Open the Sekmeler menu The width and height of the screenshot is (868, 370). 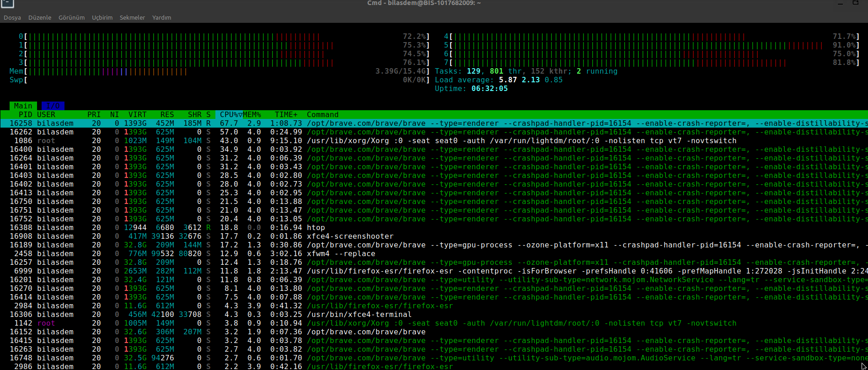click(x=132, y=17)
